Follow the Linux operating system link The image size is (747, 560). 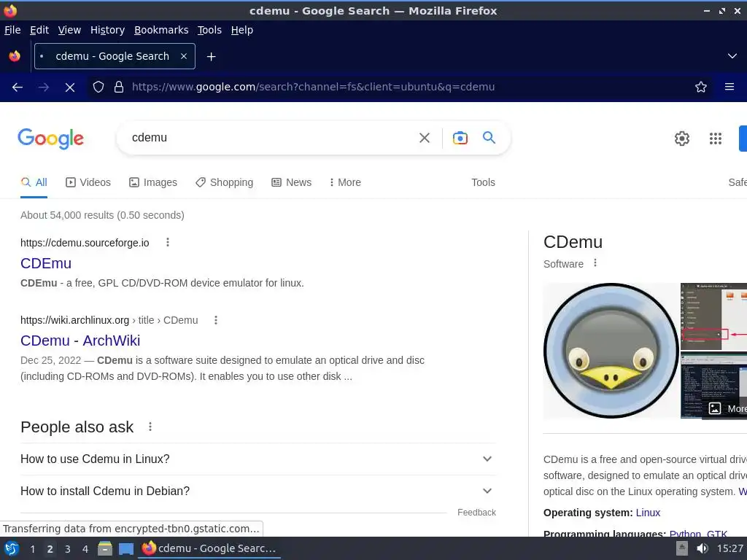(648, 513)
